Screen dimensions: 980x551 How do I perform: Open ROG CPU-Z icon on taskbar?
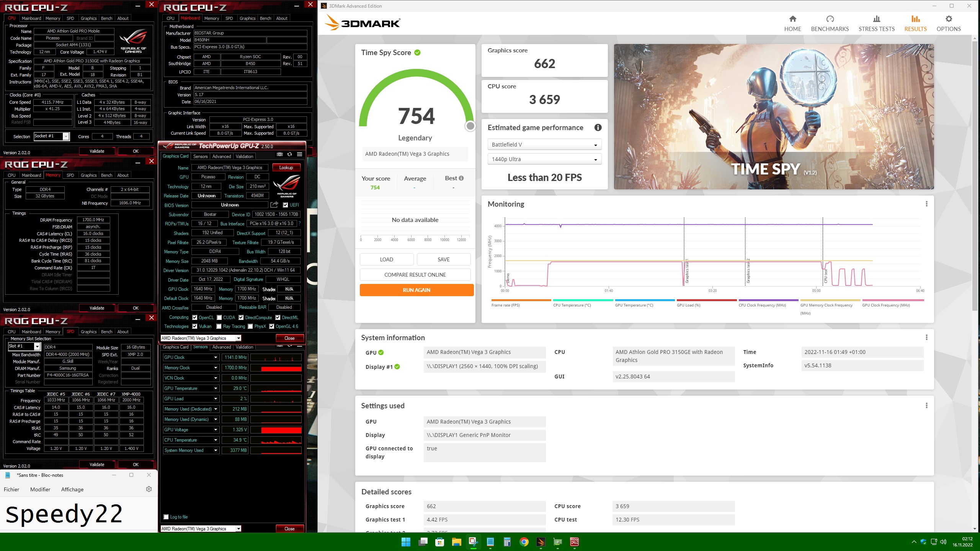click(575, 542)
